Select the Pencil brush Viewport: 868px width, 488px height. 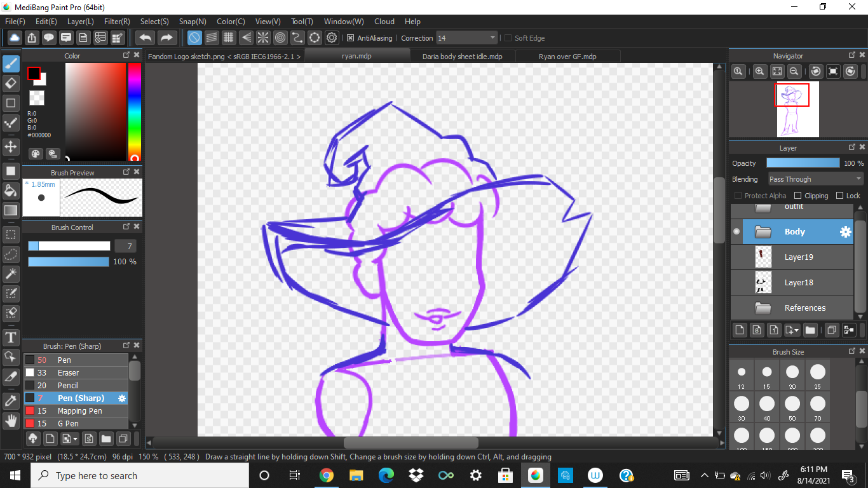point(76,386)
